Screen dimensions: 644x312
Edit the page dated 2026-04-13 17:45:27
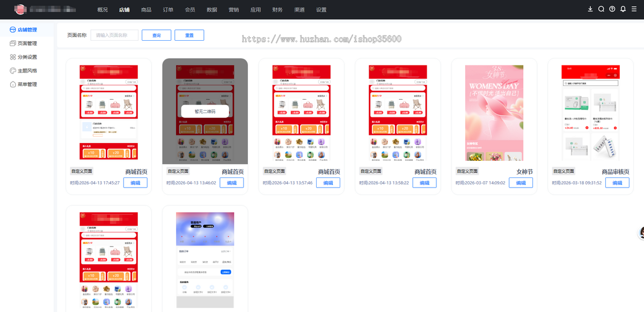(135, 183)
